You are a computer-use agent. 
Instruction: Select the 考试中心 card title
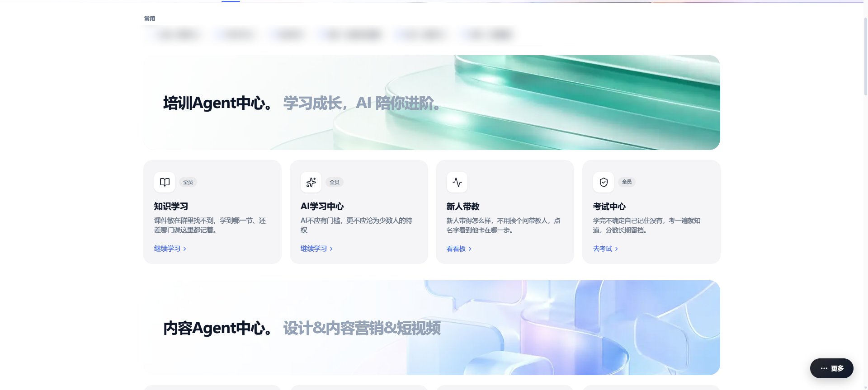tap(609, 207)
